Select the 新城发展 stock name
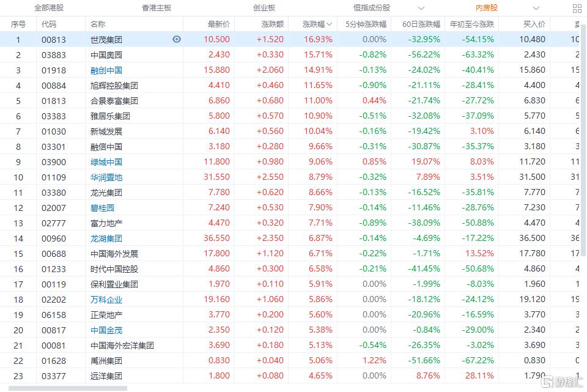The height and width of the screenshot is (392, 587). point(106,131)
